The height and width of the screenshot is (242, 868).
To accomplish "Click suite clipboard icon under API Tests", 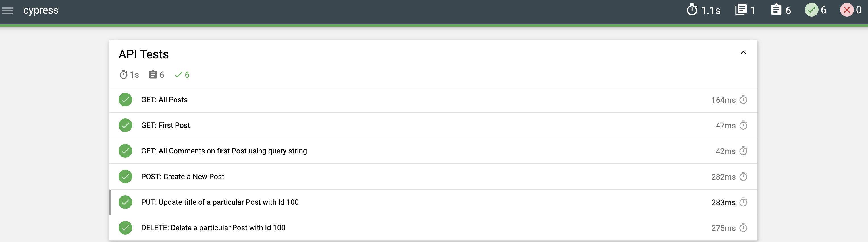I will tap(153, 75).
